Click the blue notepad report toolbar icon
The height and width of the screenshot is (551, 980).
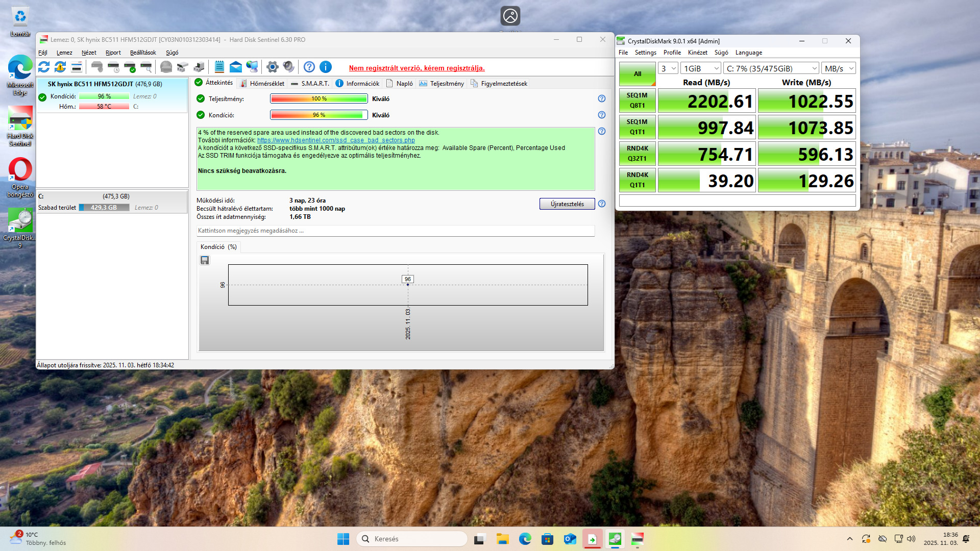(219, 67)
